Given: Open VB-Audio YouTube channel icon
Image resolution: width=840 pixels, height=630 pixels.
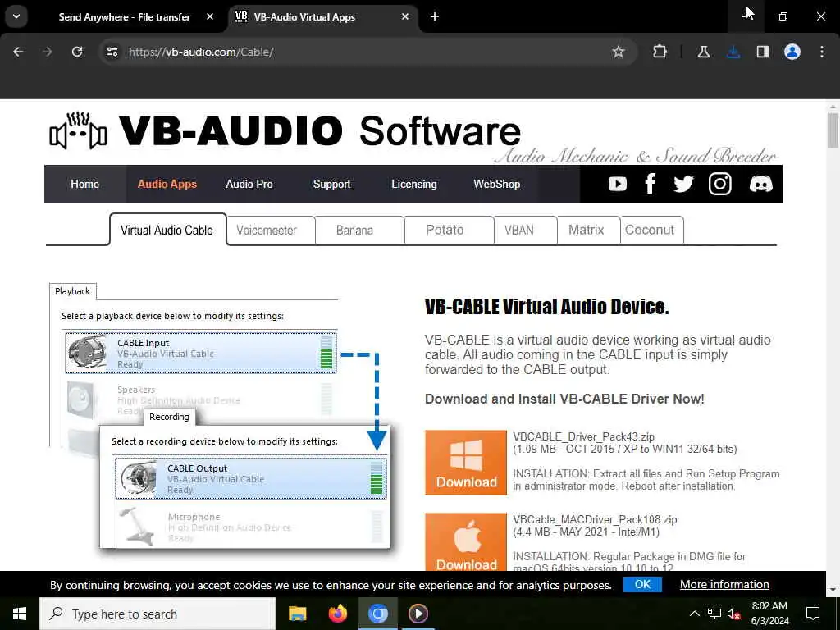Looking at the screenshot, I should point(617,185).
